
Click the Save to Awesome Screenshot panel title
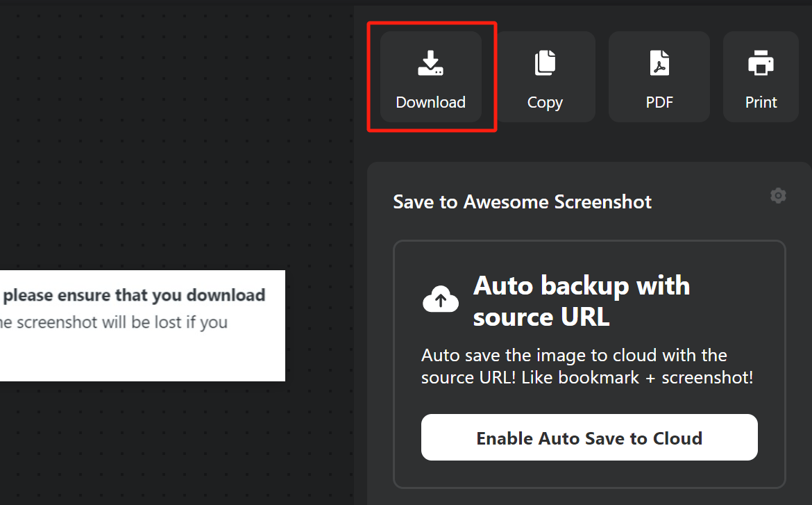(x=522, y=201)
